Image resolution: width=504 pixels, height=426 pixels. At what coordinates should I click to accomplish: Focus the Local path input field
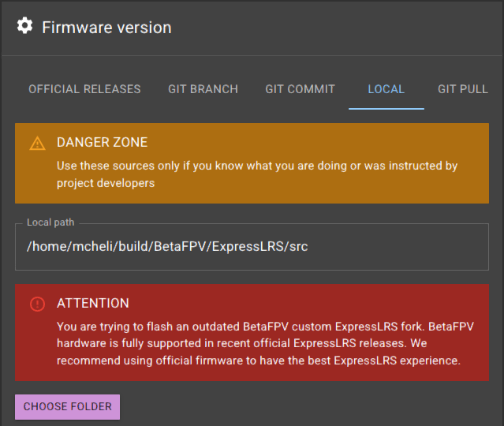[x=252, y=247]
